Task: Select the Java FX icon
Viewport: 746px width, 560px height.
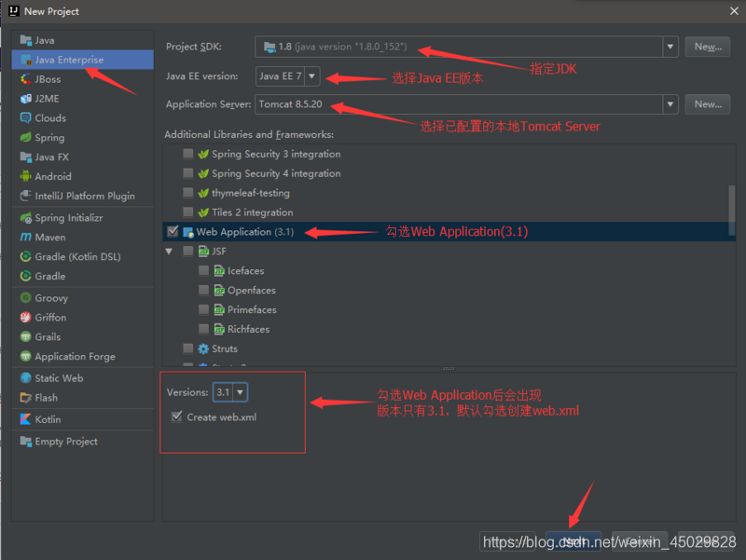Action: tap(26, 157)
